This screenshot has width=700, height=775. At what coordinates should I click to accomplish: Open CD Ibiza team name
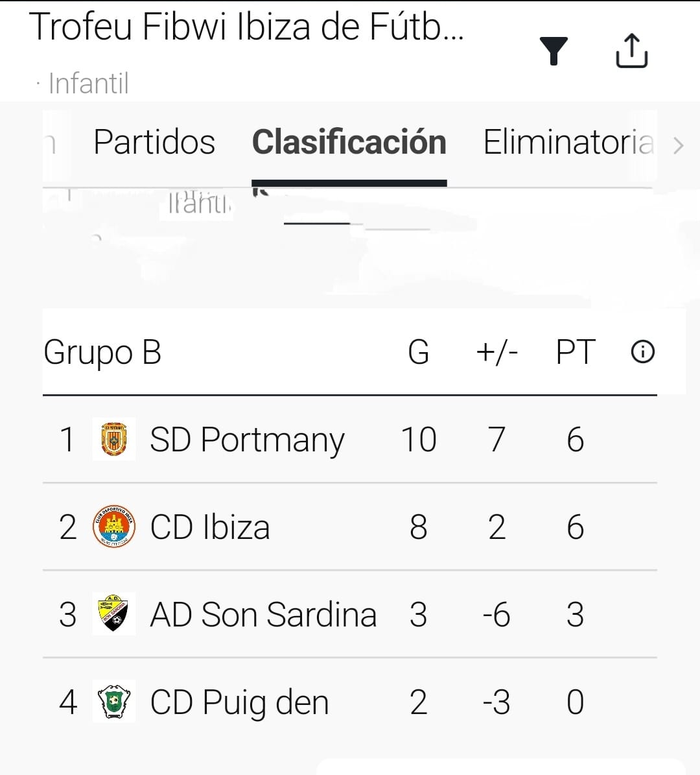coord(210,527)
